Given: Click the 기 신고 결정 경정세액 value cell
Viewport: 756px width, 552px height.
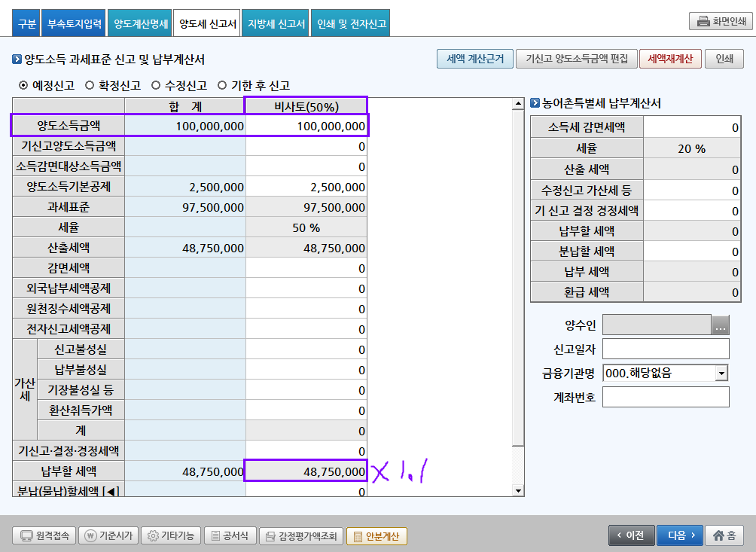Looking at the screenshot, I should (x=691, y=211).
